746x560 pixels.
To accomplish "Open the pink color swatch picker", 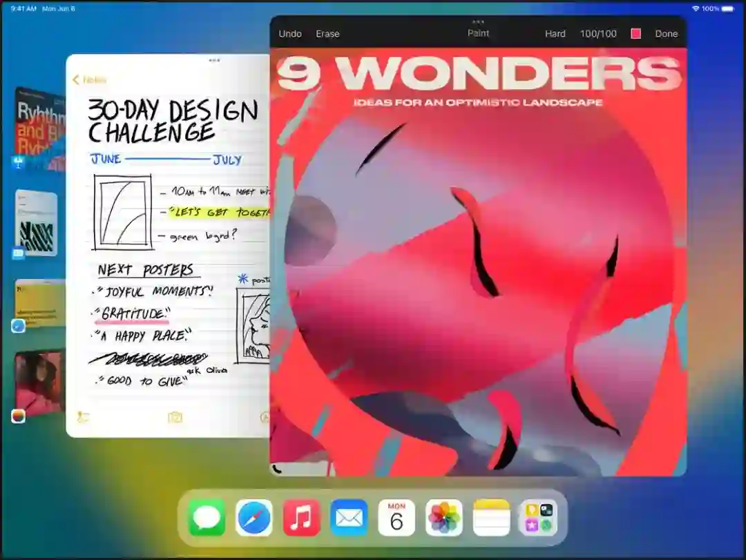I will [x=635, y=33].
